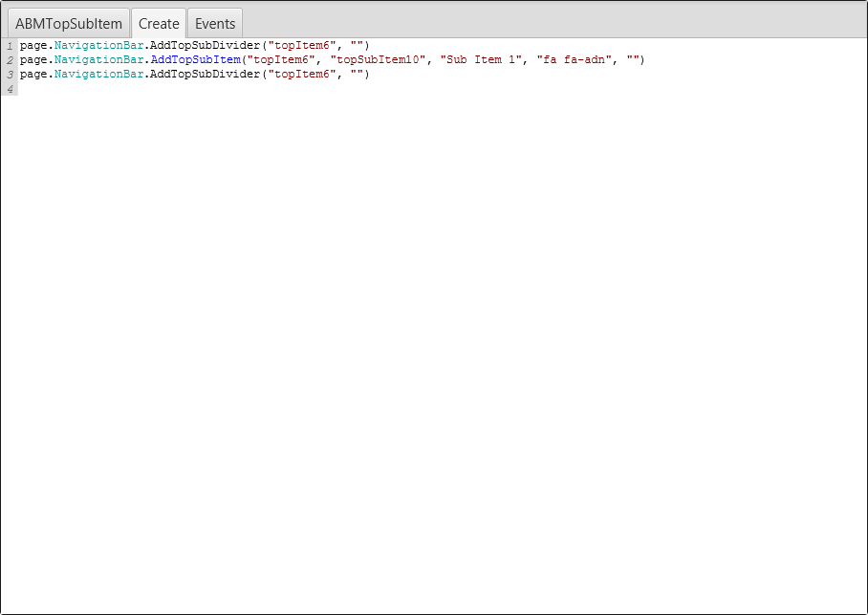Switch to the ABMTopSubItem tab
The image size is (868, 615).
(69, 24)
